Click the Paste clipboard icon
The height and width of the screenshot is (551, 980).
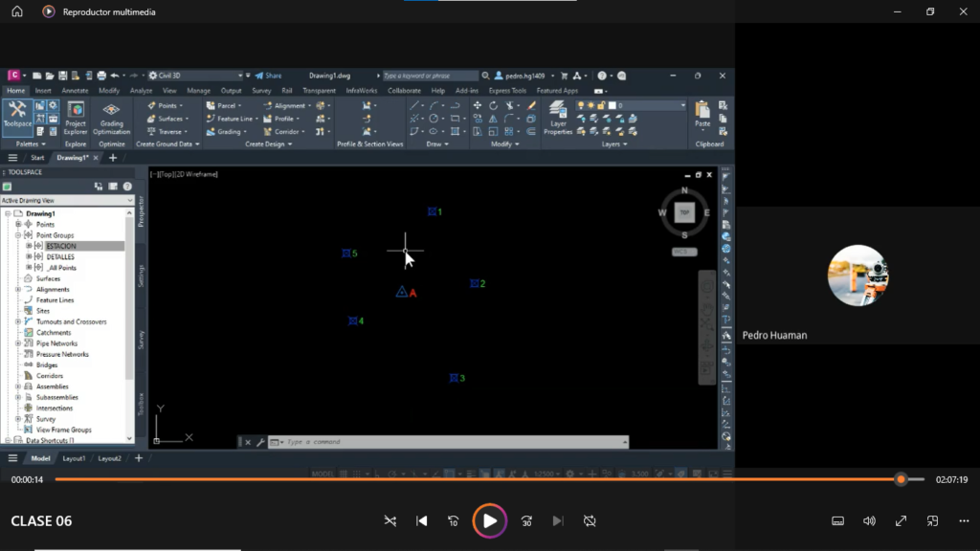point(702,113)
